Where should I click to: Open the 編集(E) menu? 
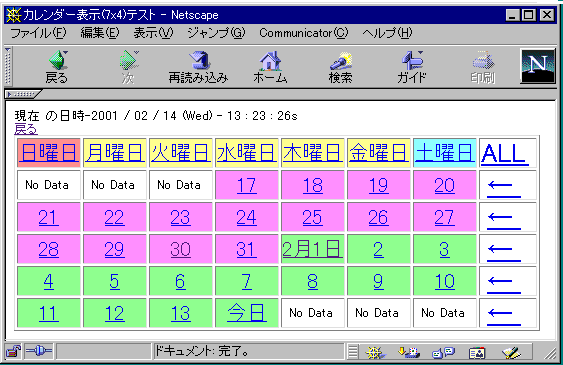pyautogui.click(x=99, y=33)
